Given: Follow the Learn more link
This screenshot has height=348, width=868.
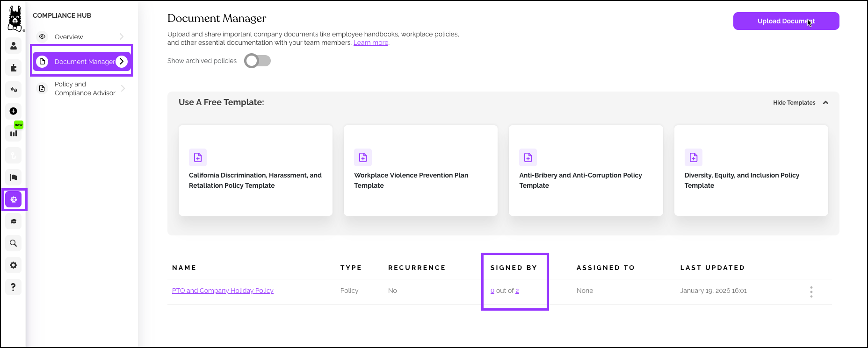Looking at the screenshot, I should click(370, 43).
